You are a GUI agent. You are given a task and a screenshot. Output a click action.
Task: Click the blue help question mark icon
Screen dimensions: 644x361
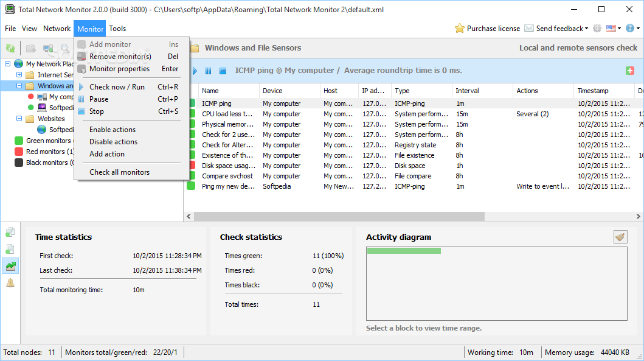click(x=629, y=29)
